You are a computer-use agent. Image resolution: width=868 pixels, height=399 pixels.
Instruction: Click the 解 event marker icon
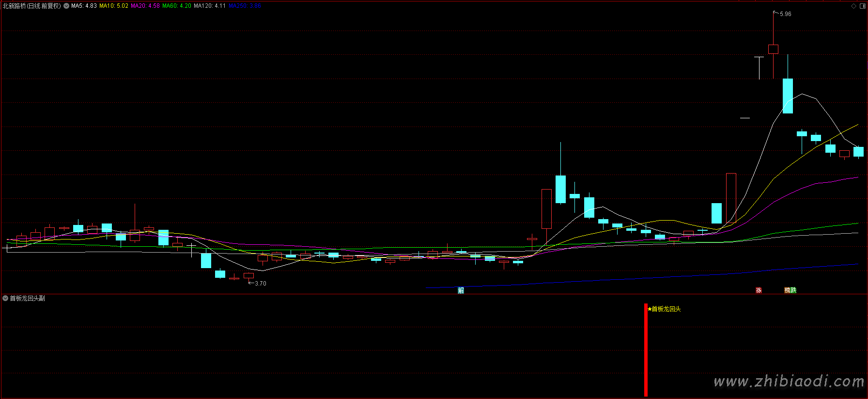(461, 290)
